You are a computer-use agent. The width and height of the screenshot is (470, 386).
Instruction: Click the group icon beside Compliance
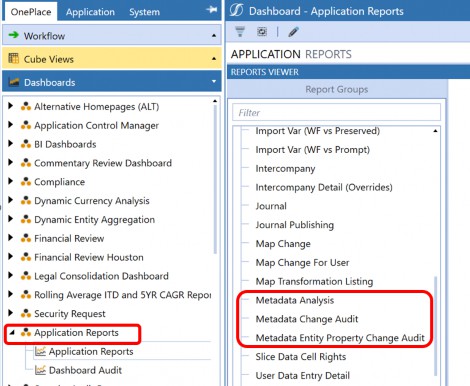point(26,182)
